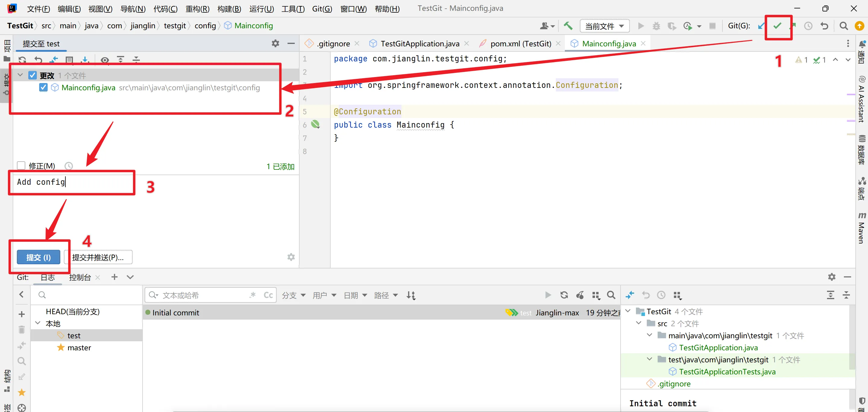Switch to pom.xml (TestGit) editor tab
Viewport: 868px width, 412px height.
(x=520, y=44)
